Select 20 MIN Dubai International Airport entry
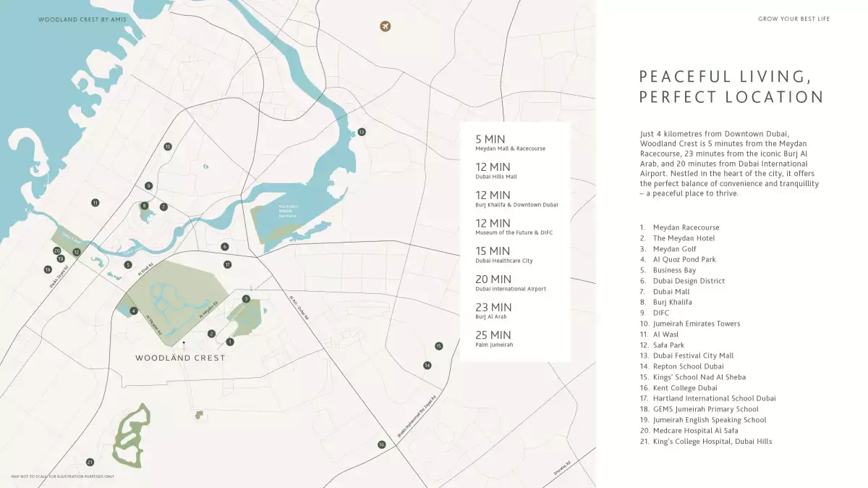Image resolution: width=868 pixels, height=488 pixels. click(511, 282)
